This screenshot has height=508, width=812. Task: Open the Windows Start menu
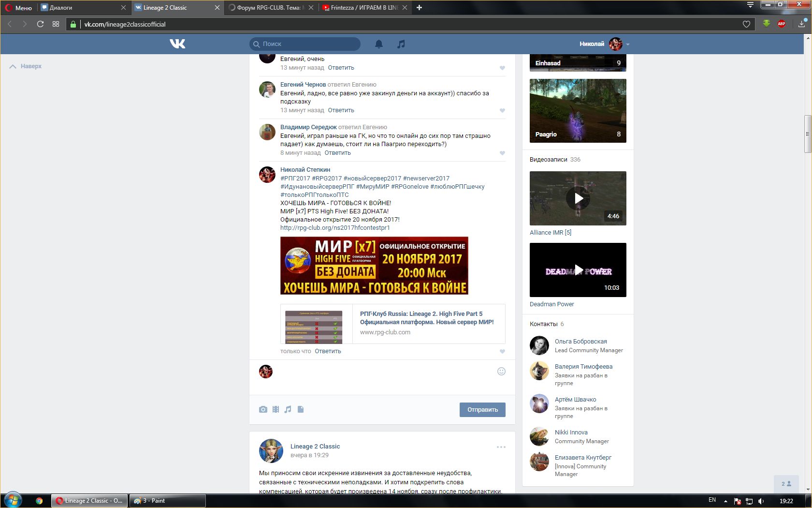[13, 500]
